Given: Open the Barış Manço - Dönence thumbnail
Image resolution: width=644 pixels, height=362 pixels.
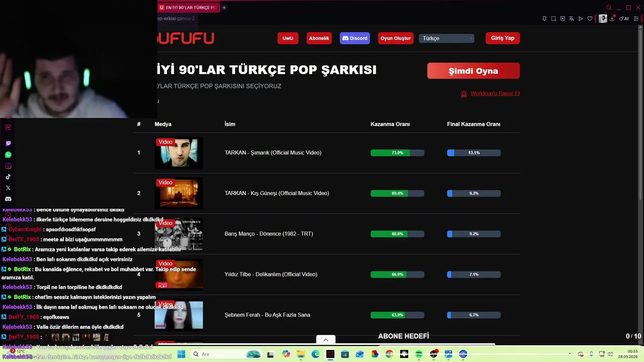Looking at the screenshot, I should (179, 234).
